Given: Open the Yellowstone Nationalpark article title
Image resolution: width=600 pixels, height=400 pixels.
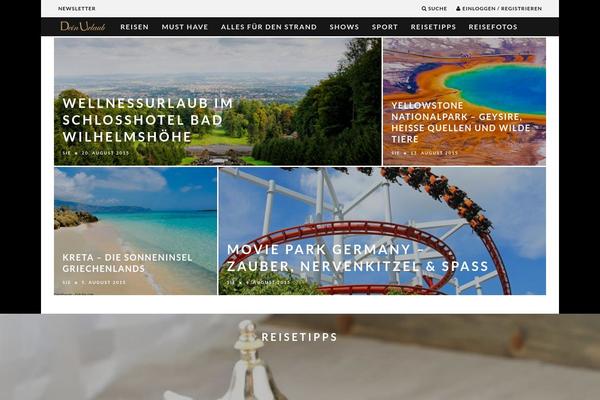Looking at the screenshot, I should 461,122.
